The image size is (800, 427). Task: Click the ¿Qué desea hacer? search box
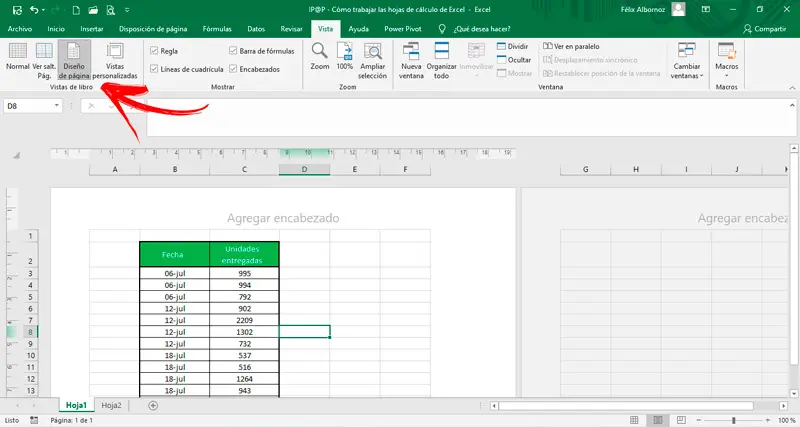(482, 29)
